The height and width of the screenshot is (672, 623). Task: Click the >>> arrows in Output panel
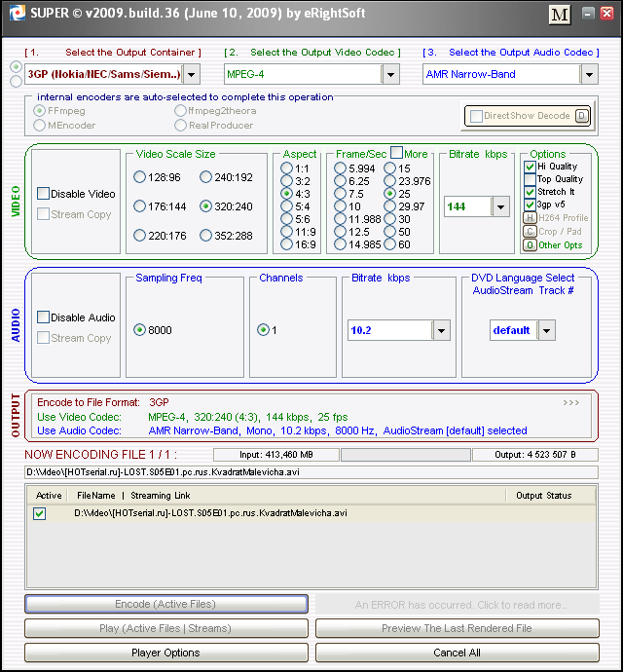570,401
